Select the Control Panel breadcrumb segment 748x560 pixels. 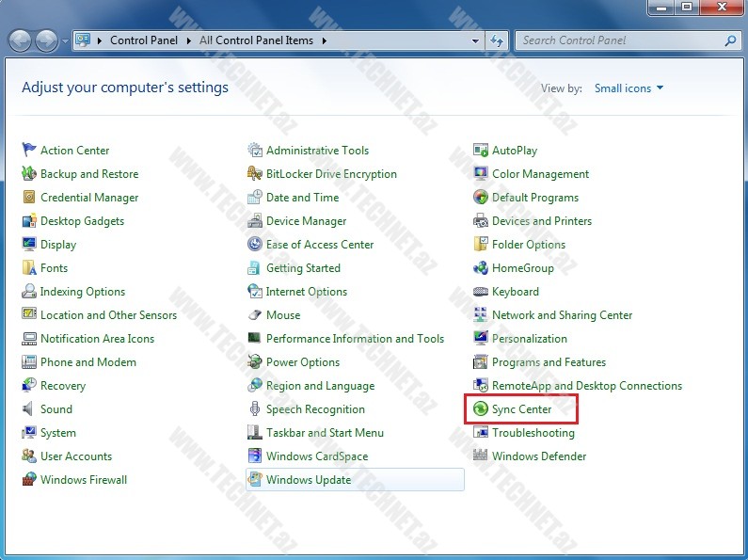(x=142, y=41)
